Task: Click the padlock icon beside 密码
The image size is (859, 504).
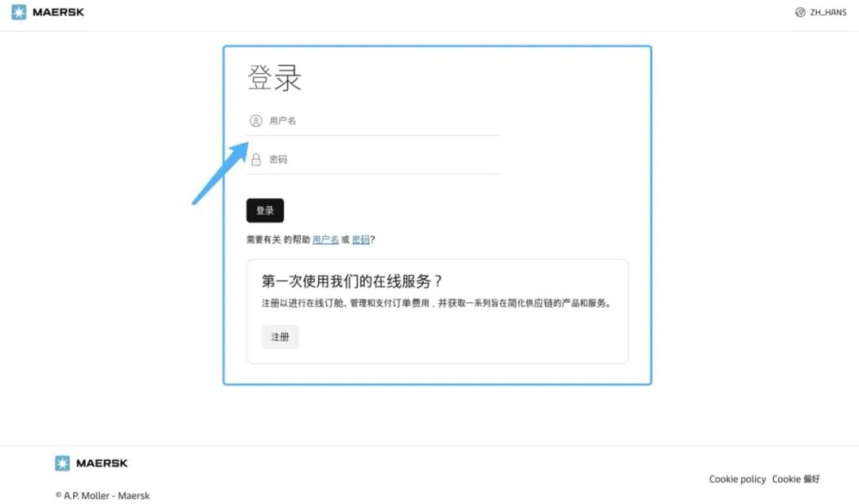Action: [x=256, y=160]
